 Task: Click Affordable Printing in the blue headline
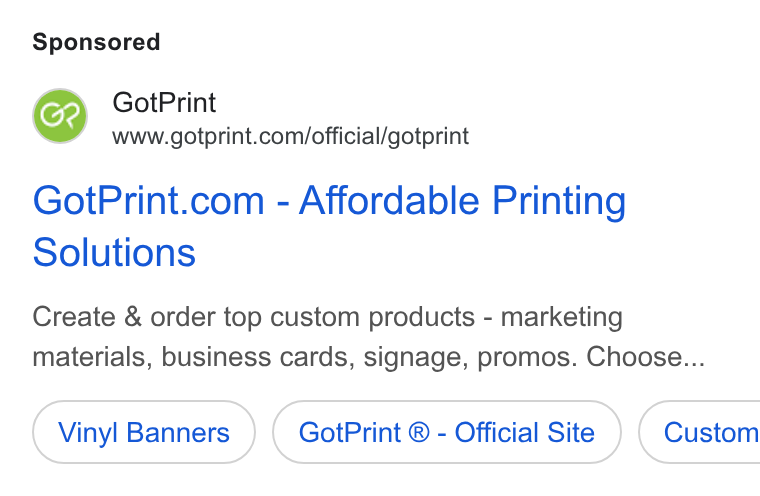pyautogui.click(x=462, y=201)
